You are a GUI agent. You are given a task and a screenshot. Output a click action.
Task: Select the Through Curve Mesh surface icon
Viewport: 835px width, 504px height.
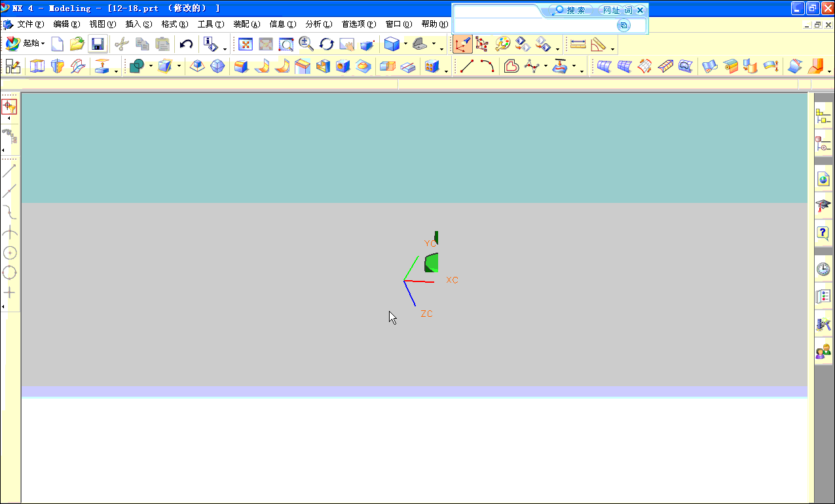pos(625,66)
